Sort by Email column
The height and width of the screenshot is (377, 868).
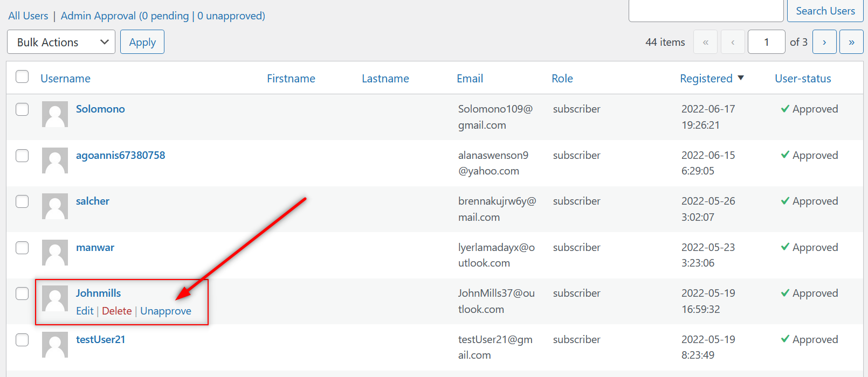coord(470,79)
